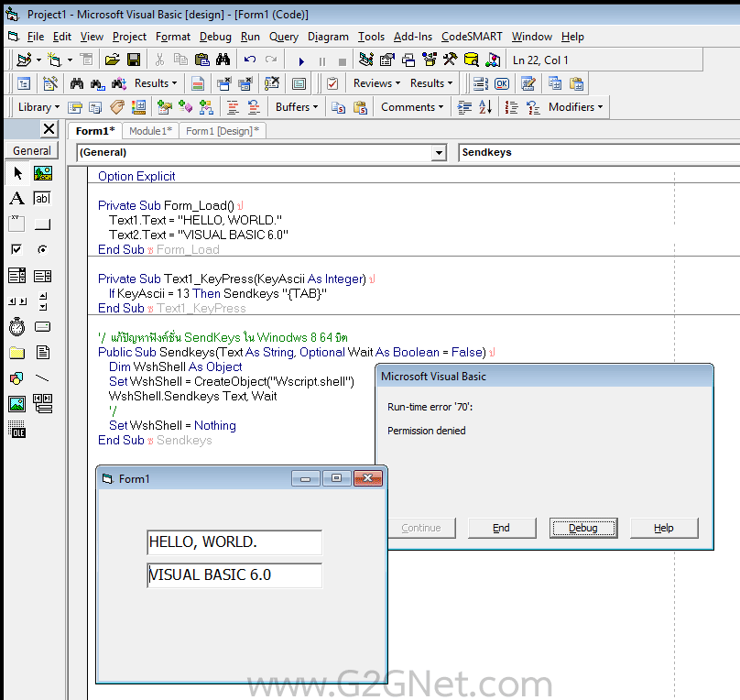This screenshot has width=740, height=700.
Task: Select the vertical scroll bar control in toolbox
Action: (43, 301)
